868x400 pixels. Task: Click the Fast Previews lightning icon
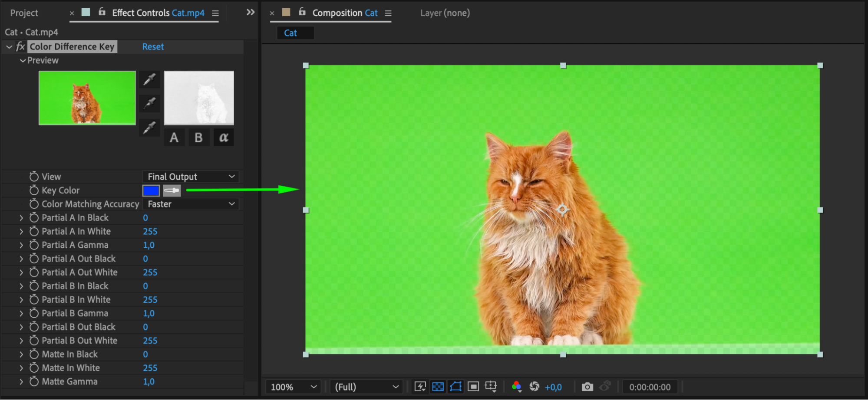[x=420, y=387]
